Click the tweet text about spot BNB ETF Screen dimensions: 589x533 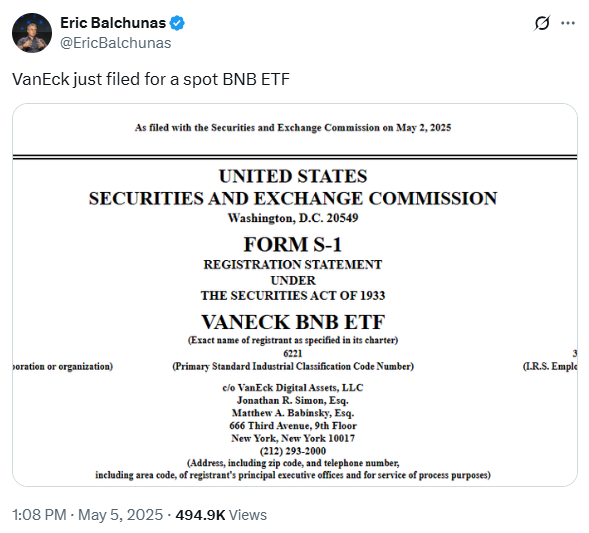point(151,79)
